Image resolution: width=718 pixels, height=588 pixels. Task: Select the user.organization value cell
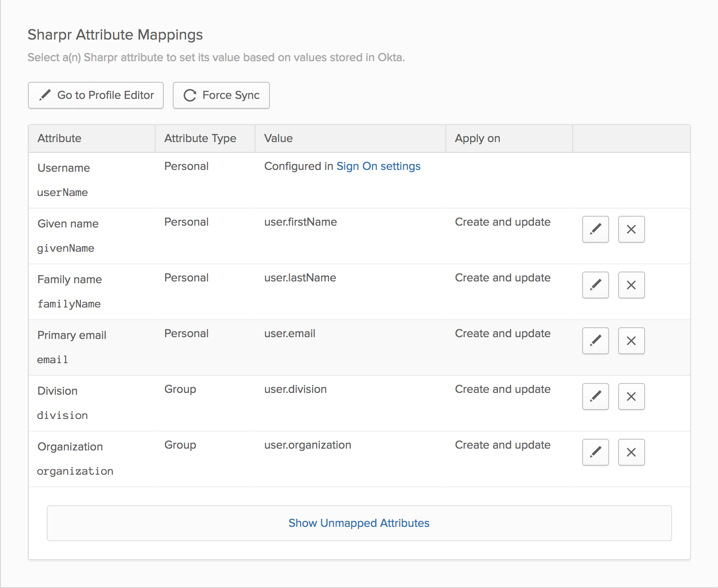[x=308, y=445]
